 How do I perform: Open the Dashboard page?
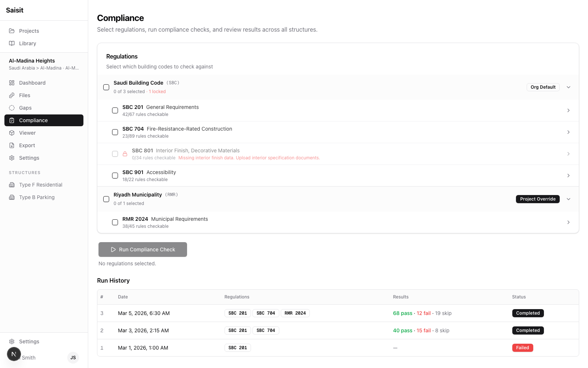[x=44, y=83]
